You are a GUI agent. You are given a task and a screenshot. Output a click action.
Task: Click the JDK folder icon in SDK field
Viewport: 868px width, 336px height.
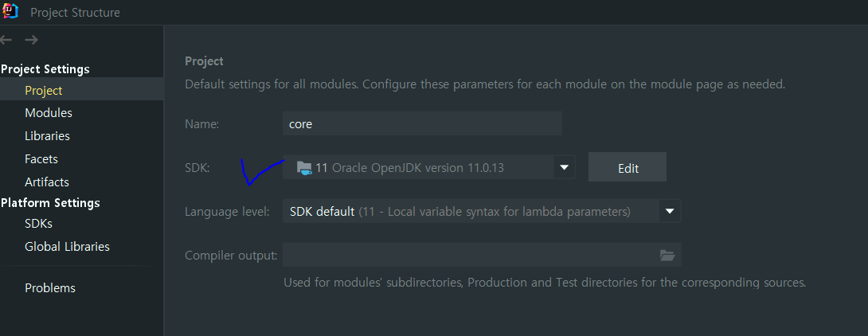[304, 167]
